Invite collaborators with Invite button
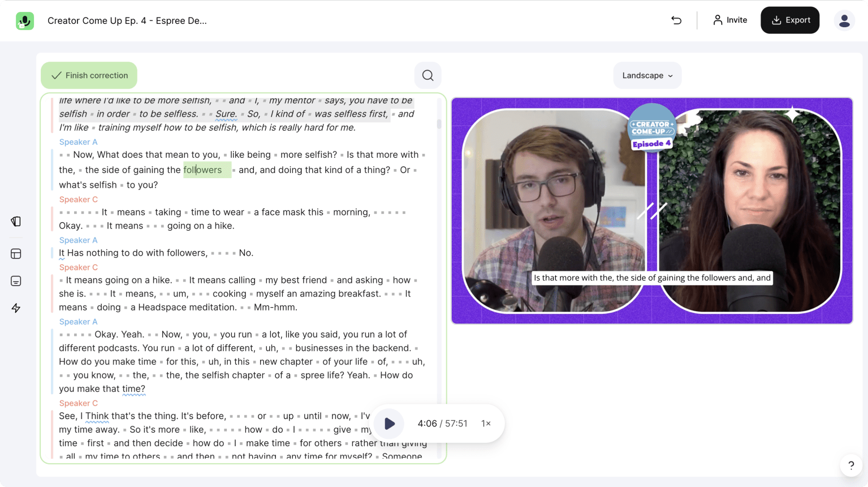Screen dimensions: 868x487 (x=729, y=20)
